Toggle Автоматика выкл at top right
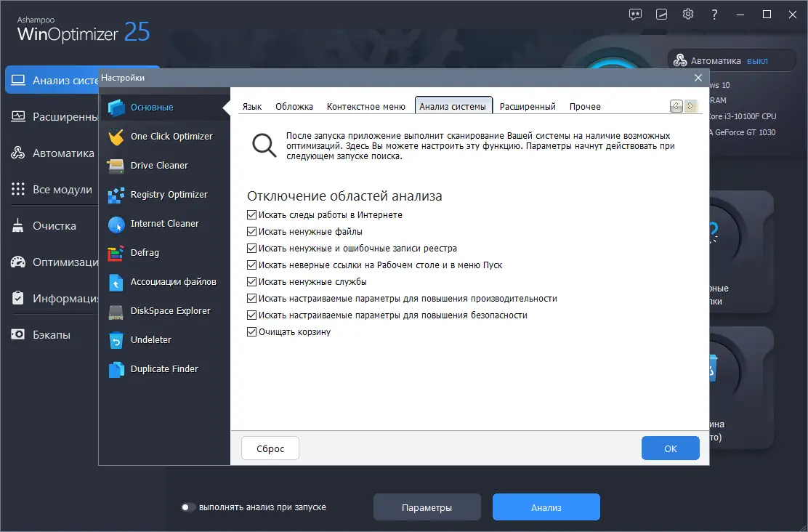Viewport: 808px width, 532px height. (x=757, y=61)
